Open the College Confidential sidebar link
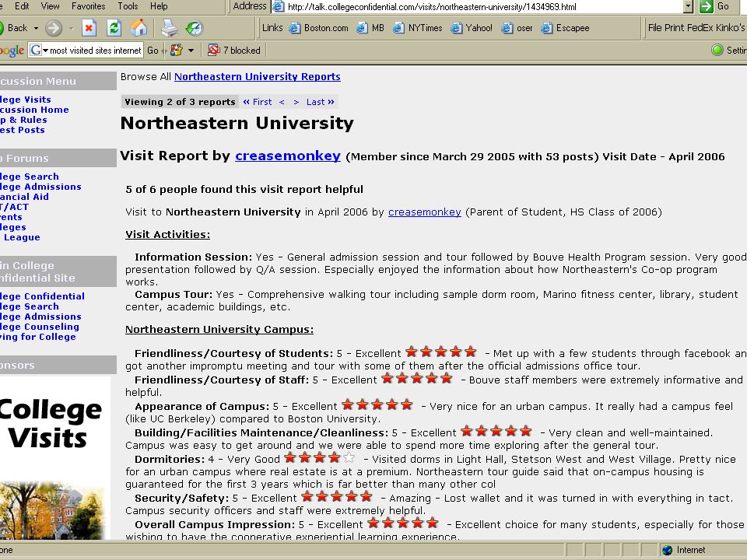747x560 pixels. 42,296
